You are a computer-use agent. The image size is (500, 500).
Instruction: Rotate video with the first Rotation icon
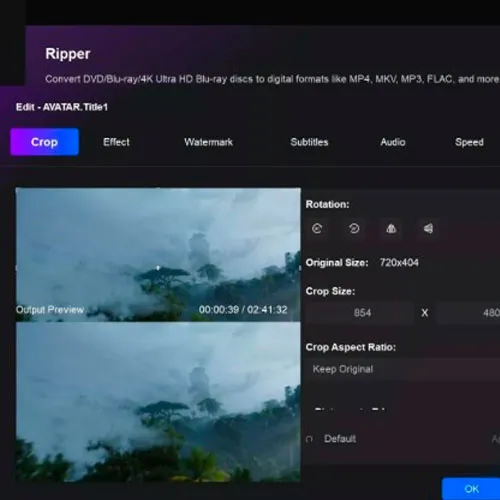tap(317, 228)
